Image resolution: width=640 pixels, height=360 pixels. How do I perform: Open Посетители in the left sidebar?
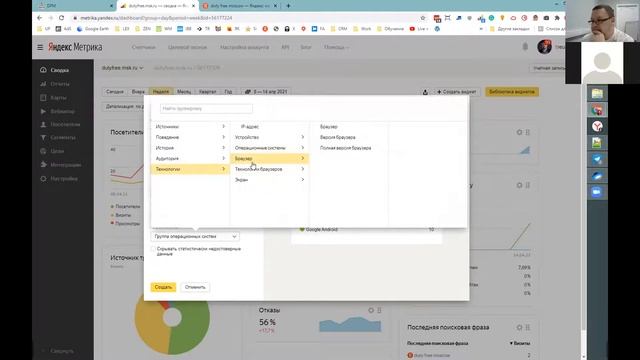point(64,124)
